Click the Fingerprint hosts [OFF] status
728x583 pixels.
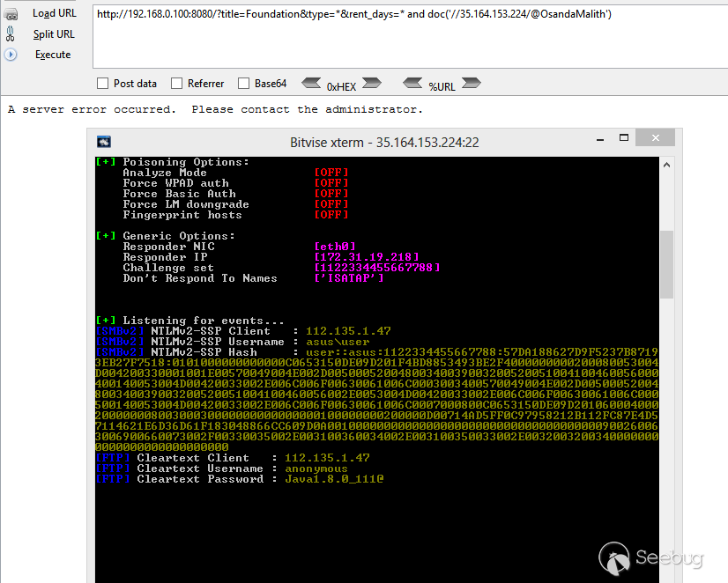[331, 215]
